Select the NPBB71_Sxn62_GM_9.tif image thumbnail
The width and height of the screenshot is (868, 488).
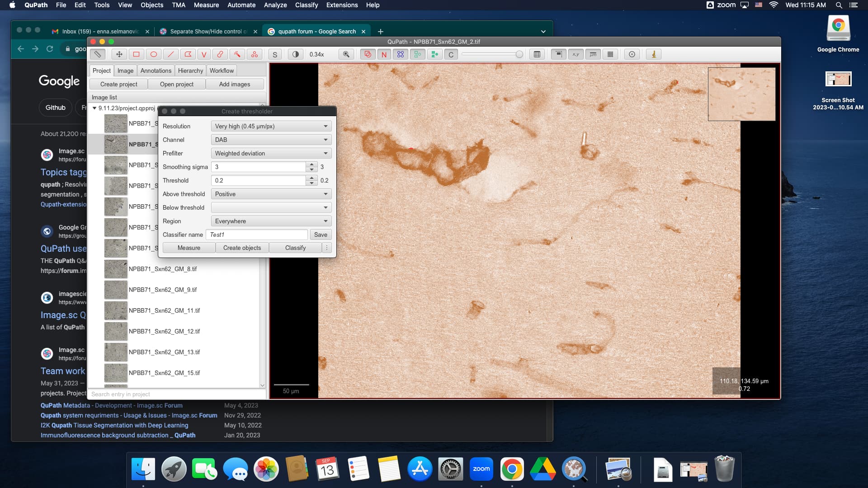click(116, 290)
